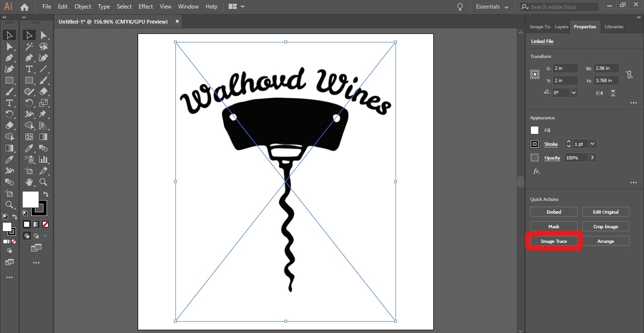Click the Fill swatch in Appearance
This screenshot has height=333, width=644.
[535, 130]
